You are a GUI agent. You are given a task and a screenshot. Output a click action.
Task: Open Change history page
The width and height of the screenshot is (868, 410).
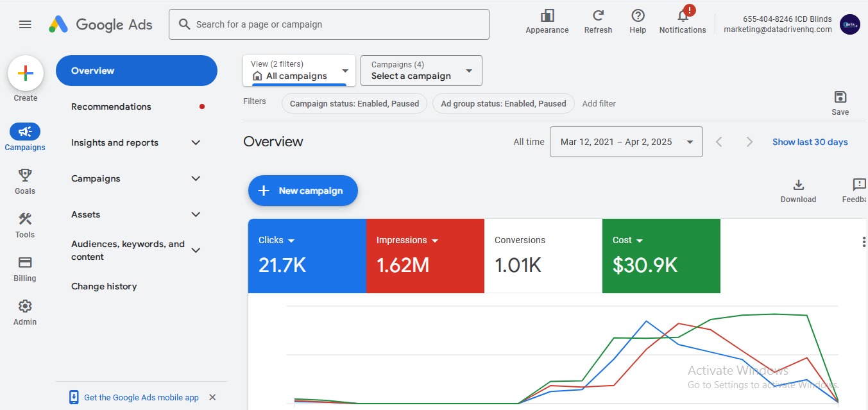104,286
